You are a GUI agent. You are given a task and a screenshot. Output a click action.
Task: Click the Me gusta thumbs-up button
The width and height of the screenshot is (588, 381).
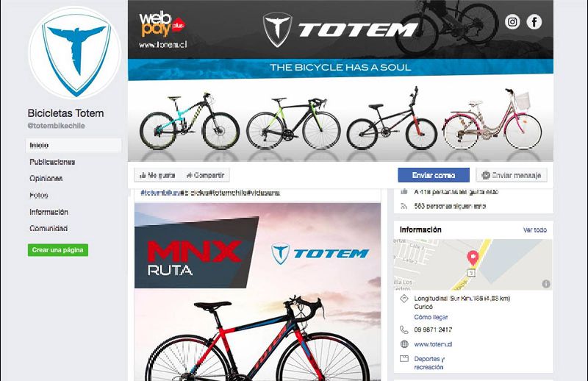pos(157,175)
